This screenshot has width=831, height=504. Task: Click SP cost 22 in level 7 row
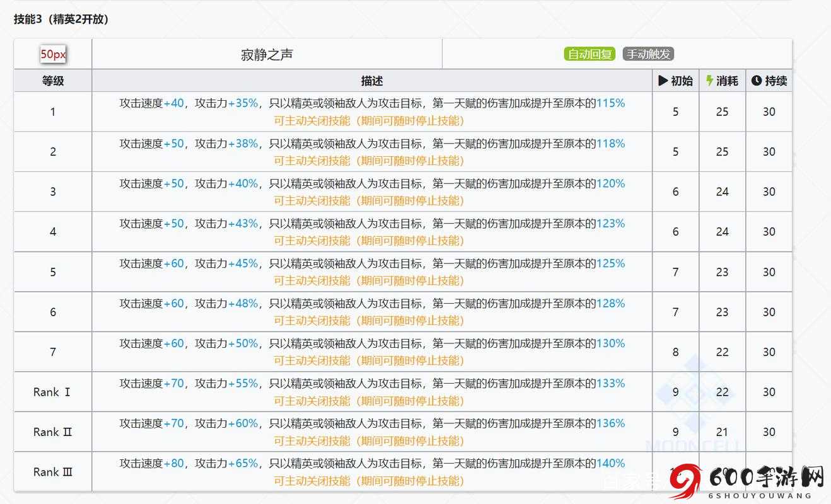tap(723, 352)
